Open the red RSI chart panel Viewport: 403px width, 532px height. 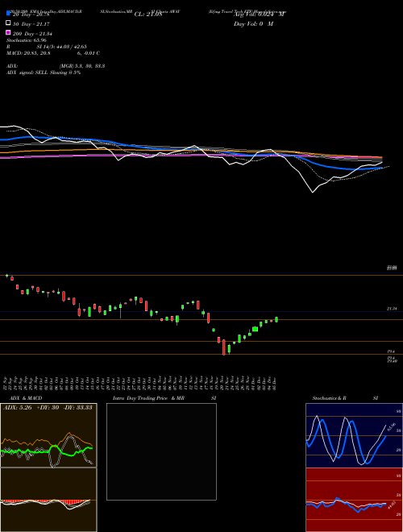354,500
